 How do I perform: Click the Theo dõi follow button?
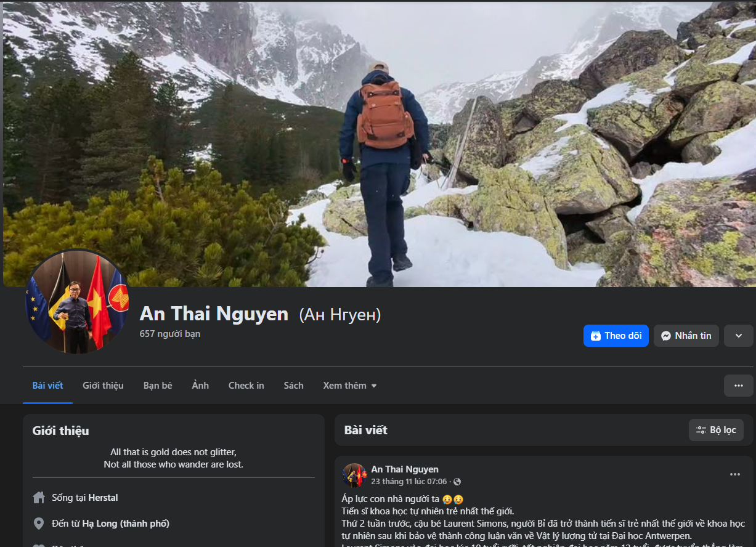616,336
